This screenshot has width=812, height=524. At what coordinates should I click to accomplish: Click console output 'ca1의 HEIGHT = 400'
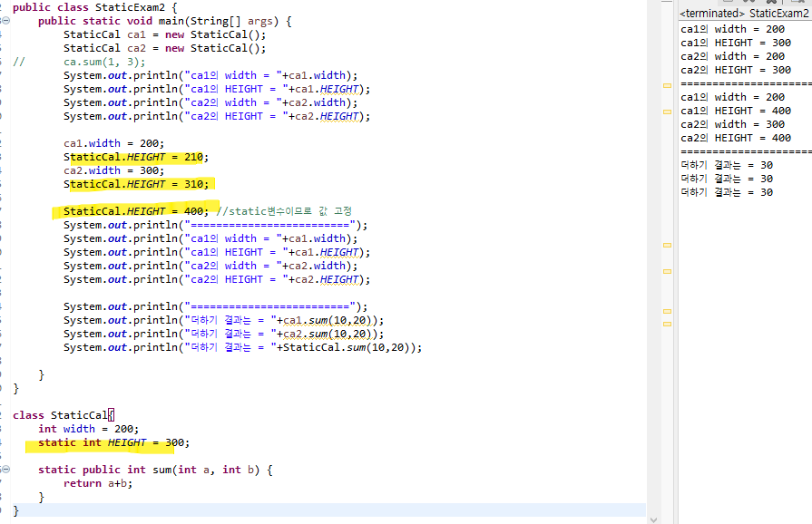coord(736,111)
